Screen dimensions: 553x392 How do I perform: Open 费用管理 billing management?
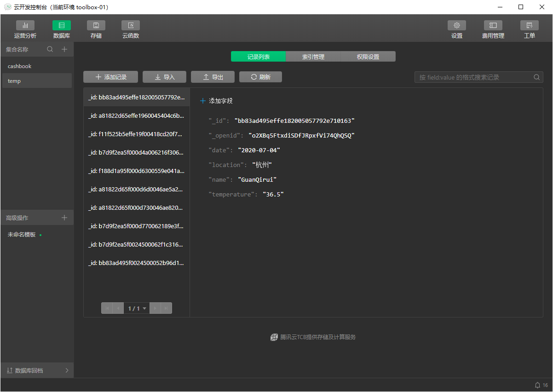pos(493,29)
